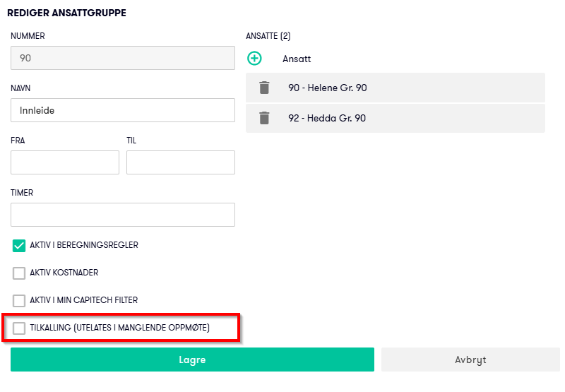Click the Avbryt button
This screenshot has height=392, width=565.
470,360
